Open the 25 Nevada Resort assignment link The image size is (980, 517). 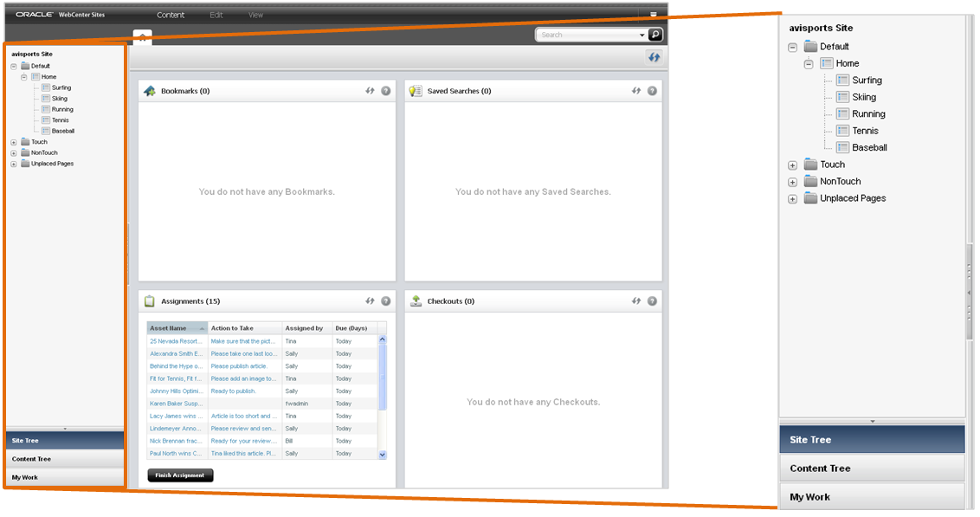tap(177, 341)
